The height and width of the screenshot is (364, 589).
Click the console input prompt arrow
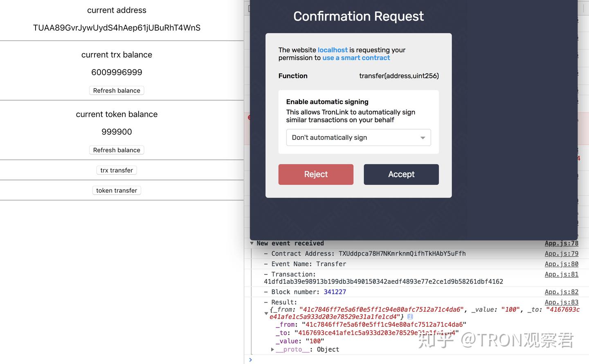coord(251,360)
